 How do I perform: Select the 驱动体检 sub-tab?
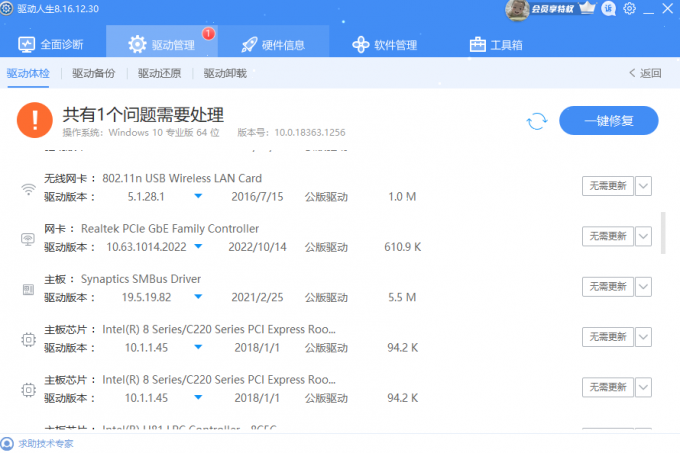(x=28, y=73)
